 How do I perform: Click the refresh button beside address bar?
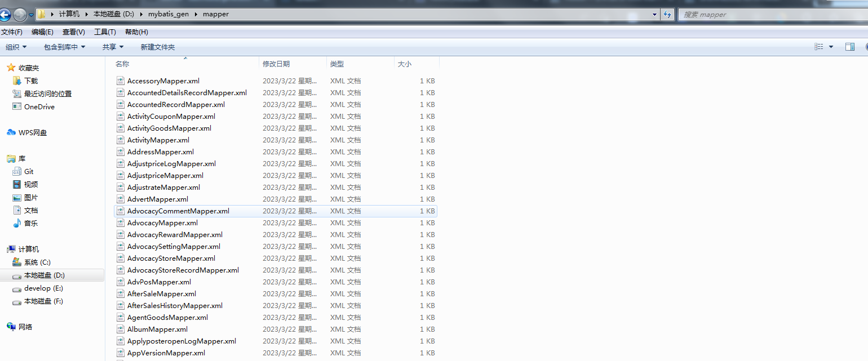point(668,15)
